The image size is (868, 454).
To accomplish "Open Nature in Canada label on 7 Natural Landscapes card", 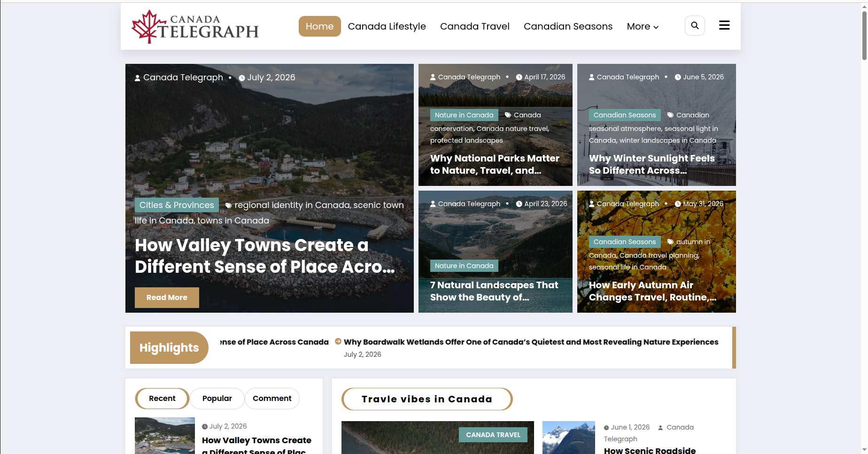I will (x=464, y=266).
